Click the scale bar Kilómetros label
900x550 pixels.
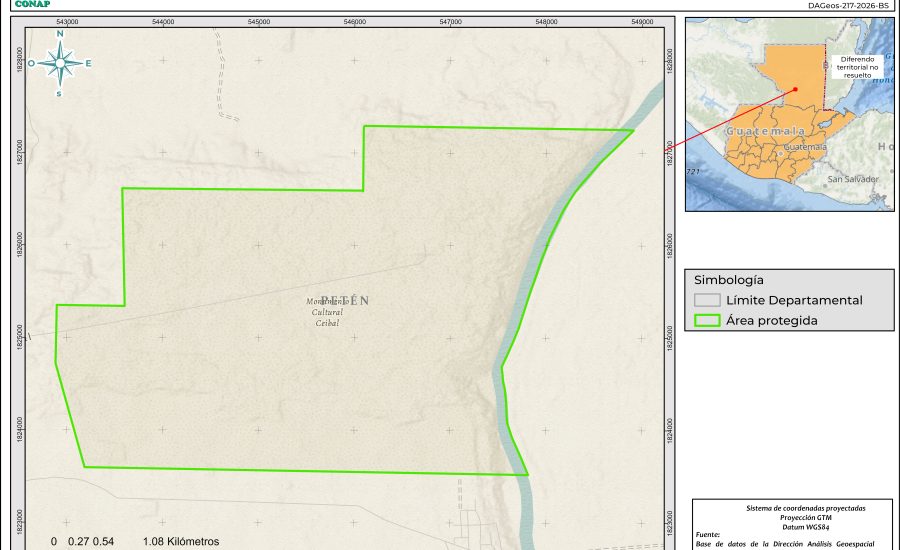tap(181, 541)
